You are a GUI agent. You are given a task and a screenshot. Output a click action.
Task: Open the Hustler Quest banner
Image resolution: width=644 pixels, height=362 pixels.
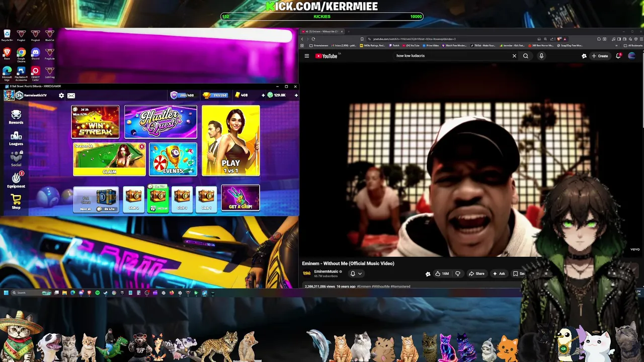[x=160, y=122]
